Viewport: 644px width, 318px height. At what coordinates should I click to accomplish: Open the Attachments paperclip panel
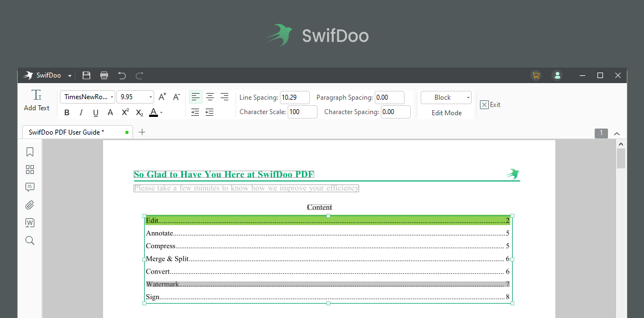pyautogui.click(x=29, y=205)
